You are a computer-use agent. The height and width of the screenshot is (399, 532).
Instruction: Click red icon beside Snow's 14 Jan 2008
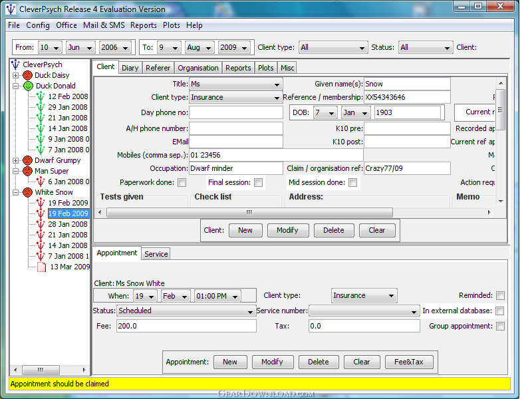coord(41,245)
